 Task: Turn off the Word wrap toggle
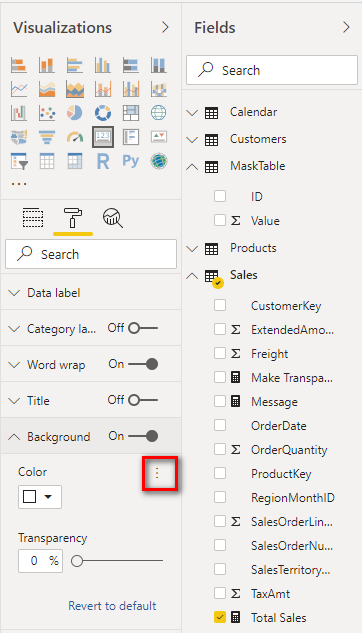143,364
